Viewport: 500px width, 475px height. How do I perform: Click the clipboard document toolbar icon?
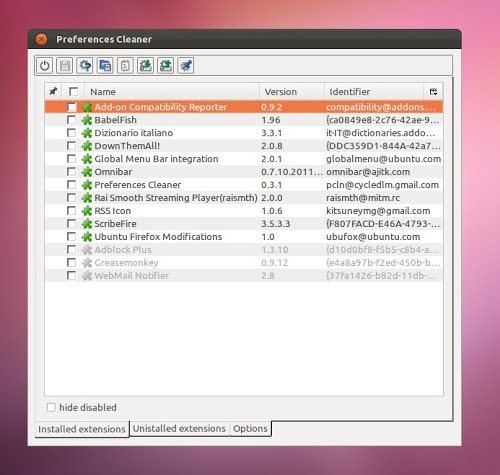(125, 66)
